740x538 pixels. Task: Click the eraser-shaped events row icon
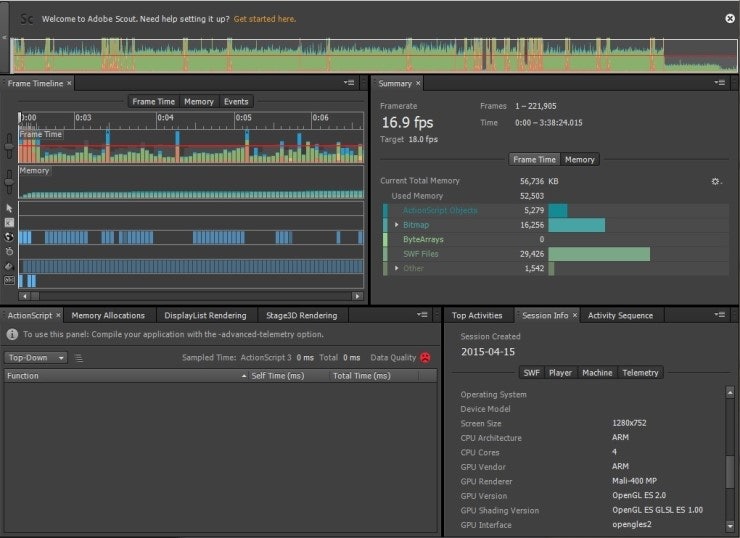pyautogui.click(x=9, y=266)
